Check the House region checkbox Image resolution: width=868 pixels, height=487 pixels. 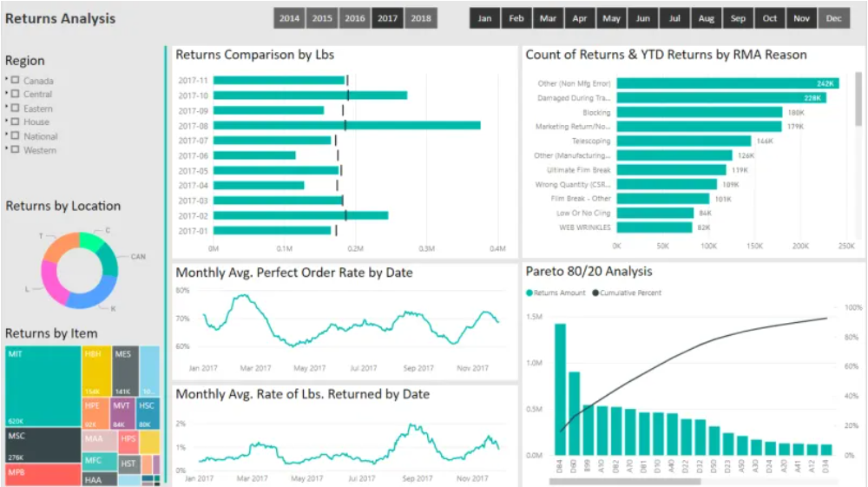click(15, 122)
